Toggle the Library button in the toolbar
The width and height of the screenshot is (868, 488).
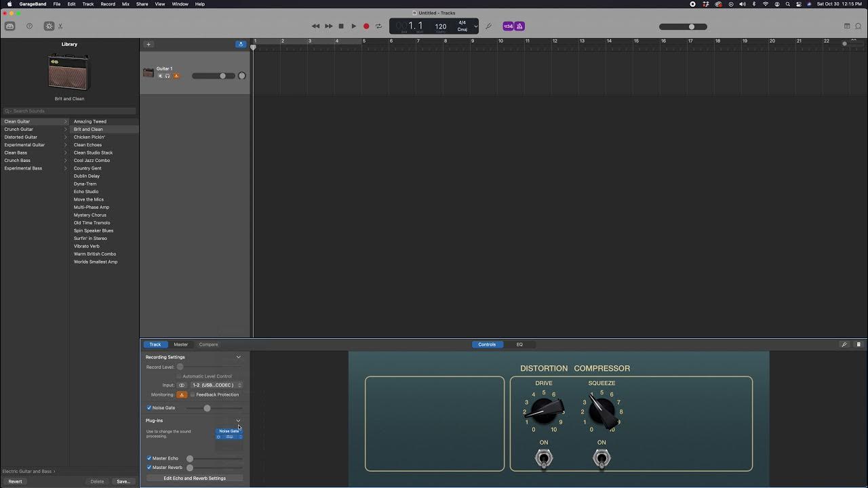click(x=9, y=26)
